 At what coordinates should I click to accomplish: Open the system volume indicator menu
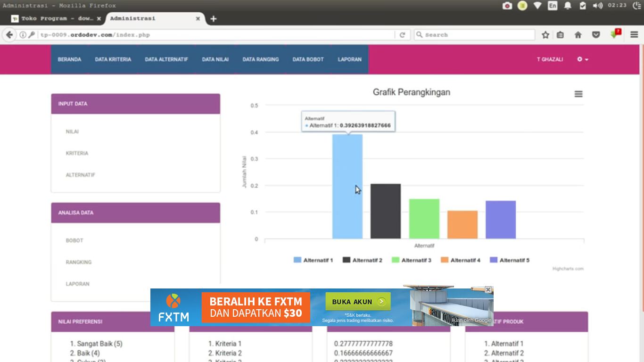tap(598, 6)
